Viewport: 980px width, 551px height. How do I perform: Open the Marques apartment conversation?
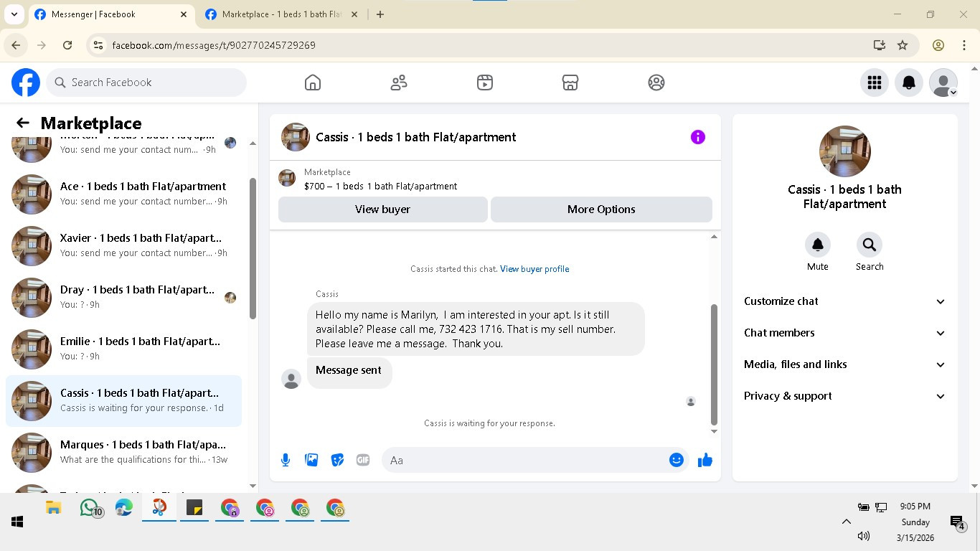123,452
